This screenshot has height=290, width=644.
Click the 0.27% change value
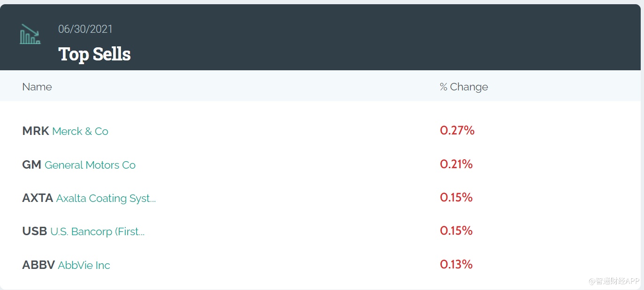457,130
